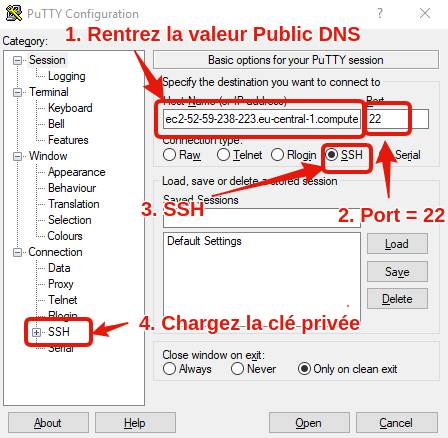
Task: Click the Open button
Action: point(309,423)
